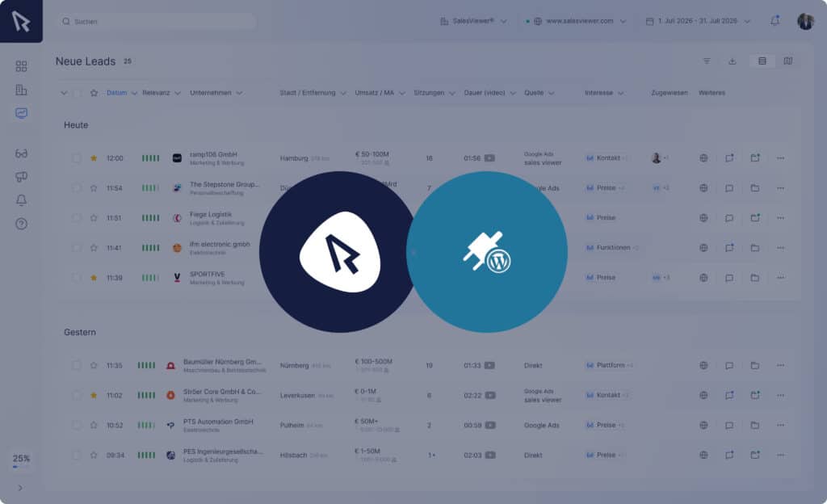
Task: Sort by Datum column
Action: pyautogui.click(x=116, y=93)
